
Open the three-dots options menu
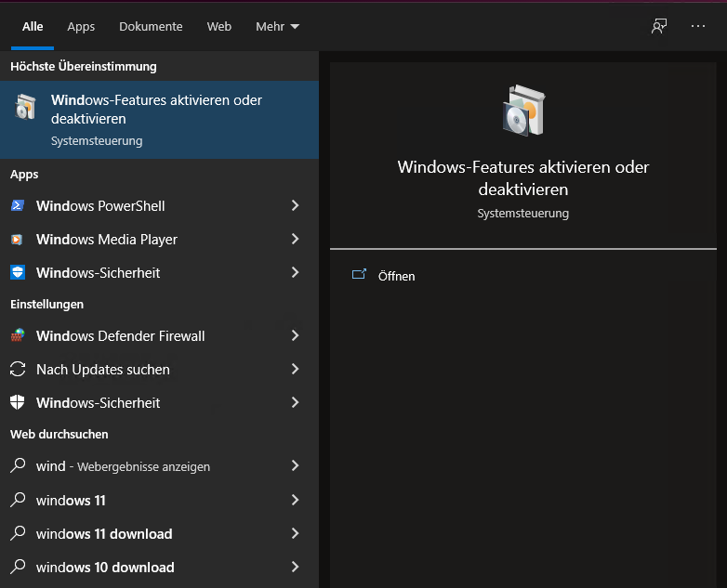point(698,26)
